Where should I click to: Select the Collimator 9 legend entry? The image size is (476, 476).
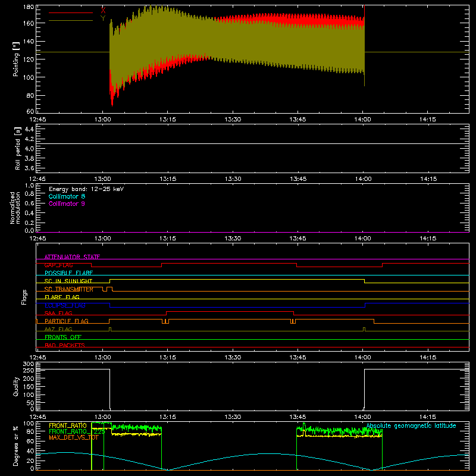[x=67, y=203]
